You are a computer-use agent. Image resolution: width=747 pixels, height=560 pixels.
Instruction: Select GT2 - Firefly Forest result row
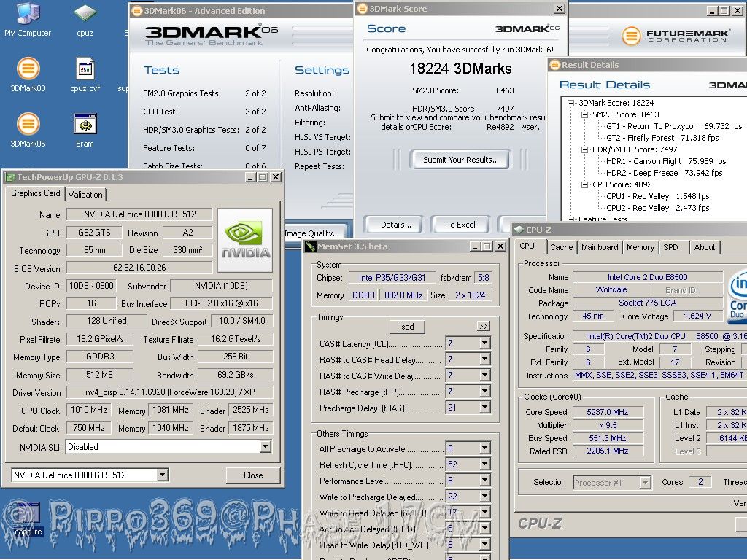[x=662, y=138]
